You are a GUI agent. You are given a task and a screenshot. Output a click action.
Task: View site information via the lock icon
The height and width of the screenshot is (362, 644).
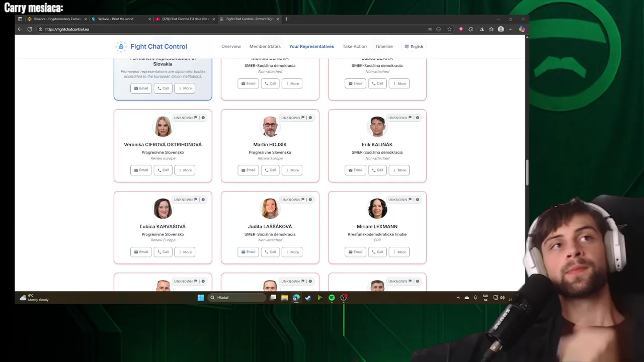[x=40, y=29]
